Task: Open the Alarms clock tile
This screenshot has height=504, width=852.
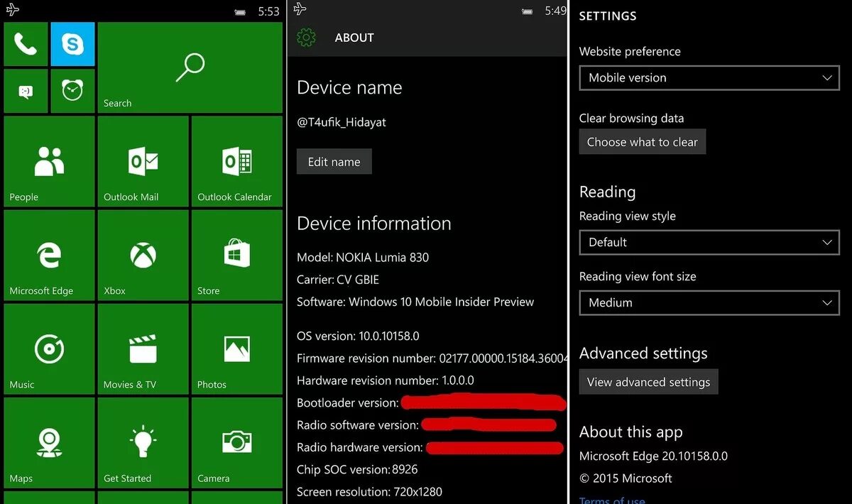Action: point(72,91)
